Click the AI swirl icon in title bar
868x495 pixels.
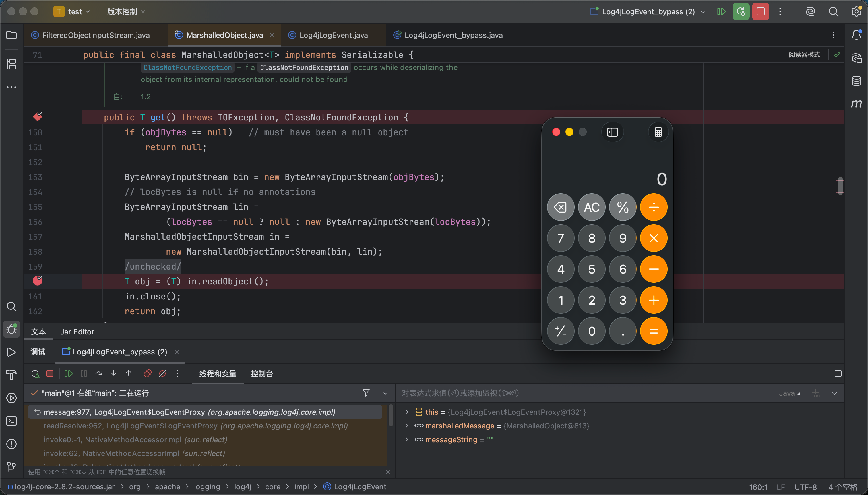[x=811, y=12]
